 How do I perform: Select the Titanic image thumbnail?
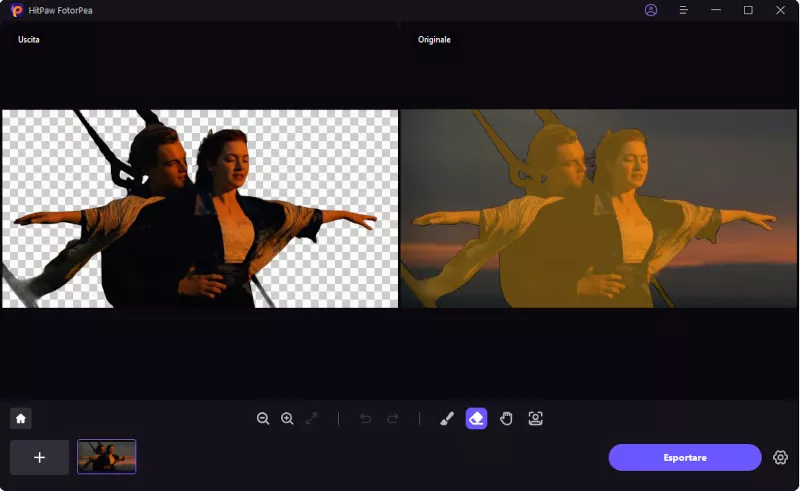pyautogui.click(x=107, y=457)
